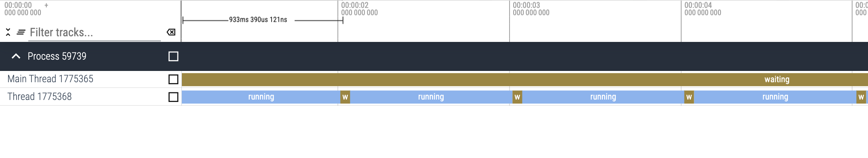Tick the Main Thread 1775365 checkbox
868x158 pixels.
[x=173, y=79]
